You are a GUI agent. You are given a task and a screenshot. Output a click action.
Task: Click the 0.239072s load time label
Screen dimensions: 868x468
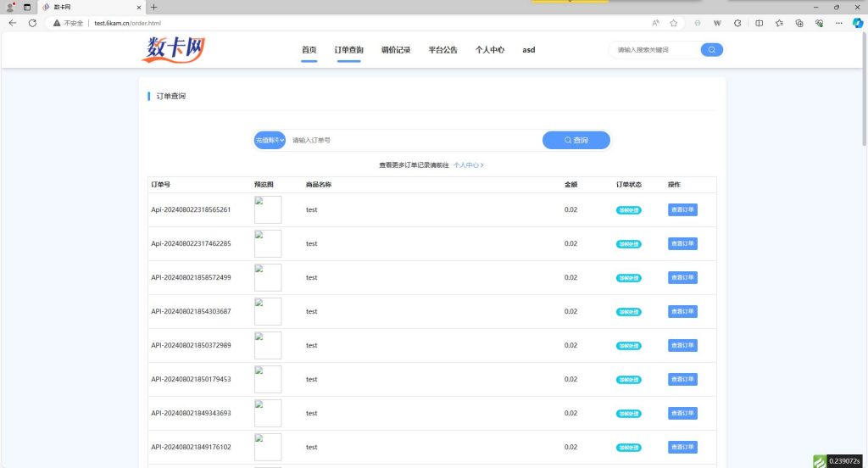[x=844, y=461]
